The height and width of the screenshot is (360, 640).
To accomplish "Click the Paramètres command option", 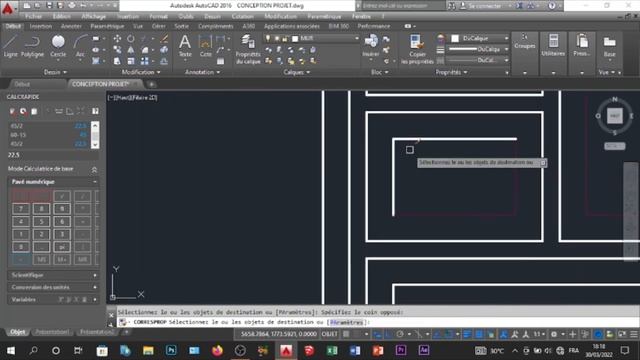I will click(346, 322).
